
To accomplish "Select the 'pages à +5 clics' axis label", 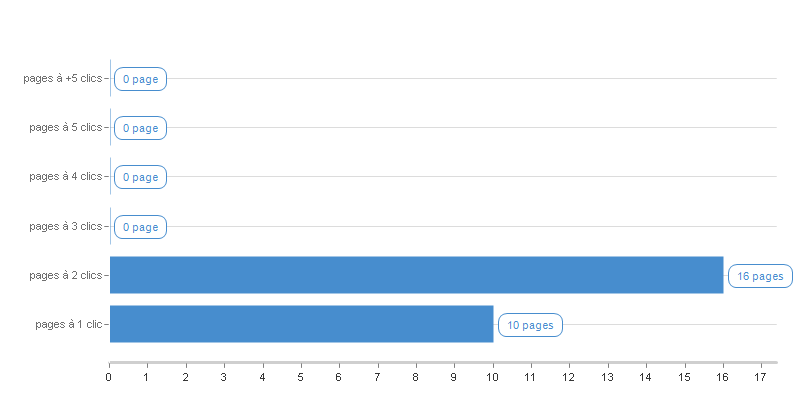I will coord(63,79).
